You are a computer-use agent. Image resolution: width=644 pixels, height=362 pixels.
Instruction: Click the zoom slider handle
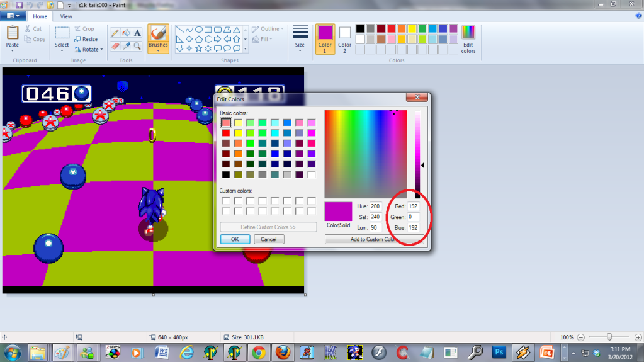pyautogui.click(x=609, y=337)
